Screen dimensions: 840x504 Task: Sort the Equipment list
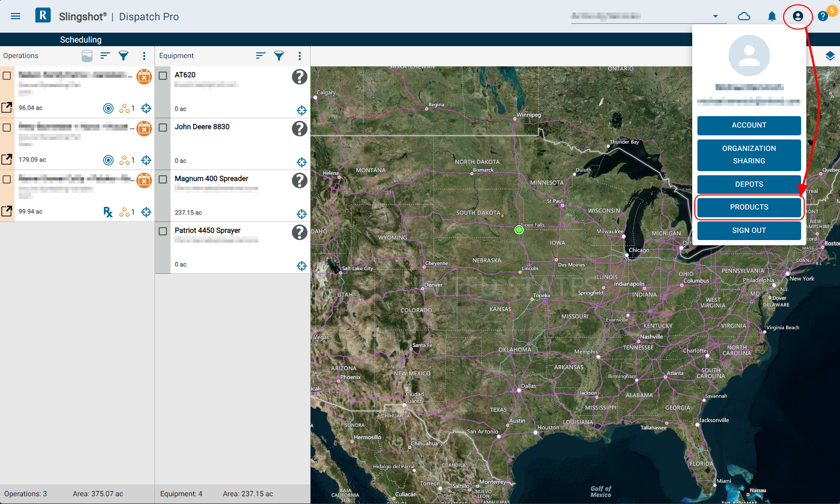tap(260, 56)
